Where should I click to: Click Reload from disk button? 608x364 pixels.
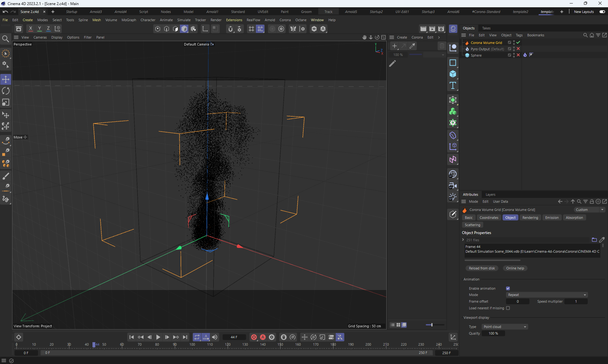482,268
